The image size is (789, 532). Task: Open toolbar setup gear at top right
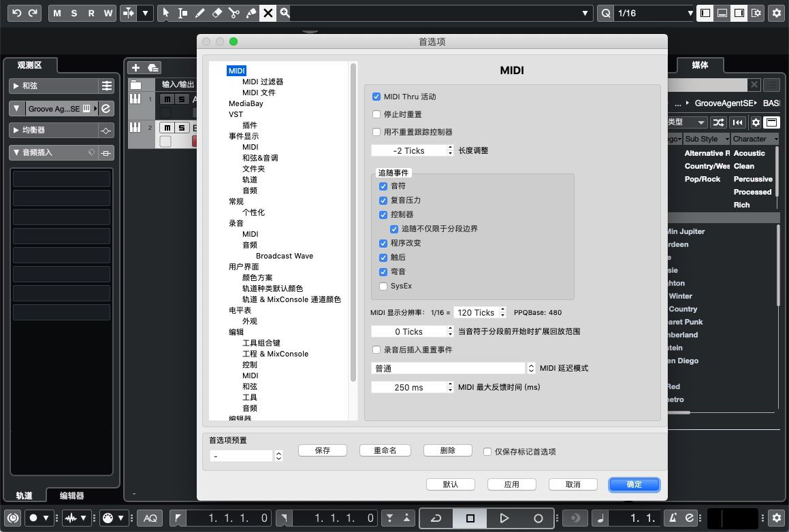(x=777, y=13)
